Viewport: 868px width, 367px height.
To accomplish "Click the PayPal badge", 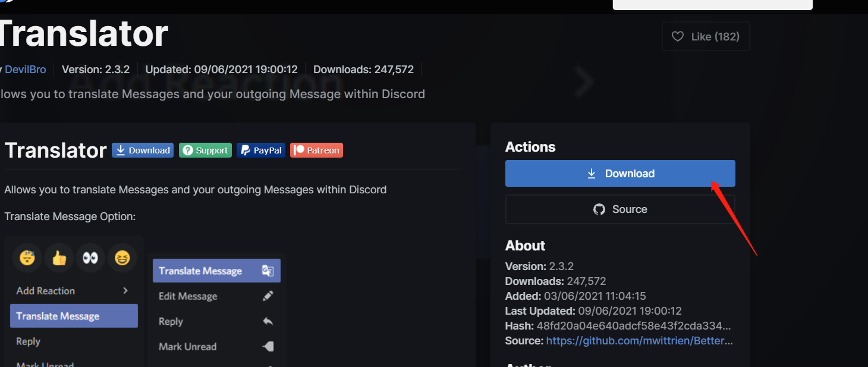I will tap(261, 150).
